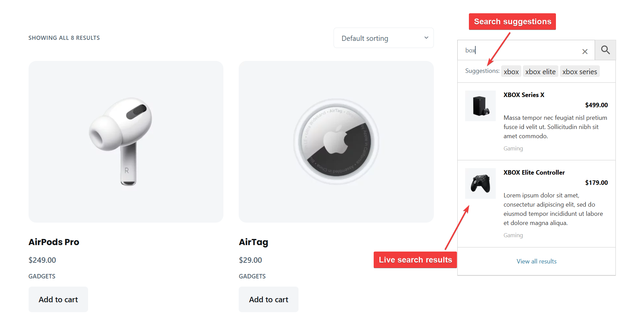Clear the search field with the X icon

coord(585,51)
